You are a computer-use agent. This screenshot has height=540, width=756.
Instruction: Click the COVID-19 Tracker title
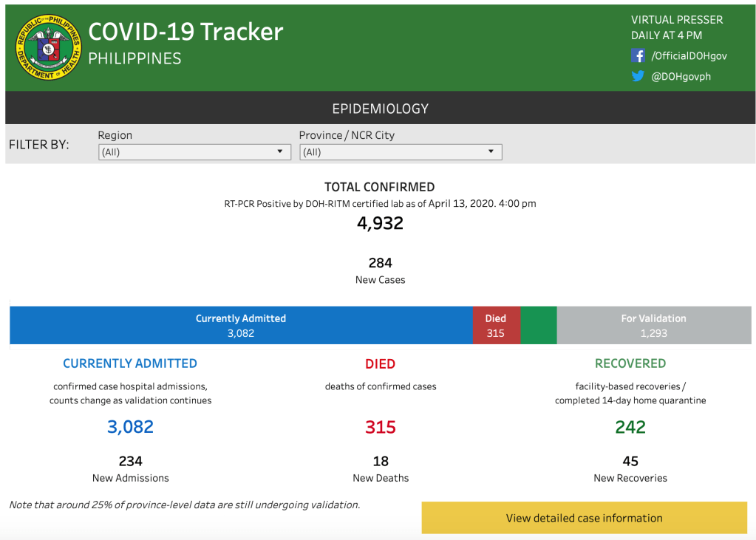tap(185, 32)
